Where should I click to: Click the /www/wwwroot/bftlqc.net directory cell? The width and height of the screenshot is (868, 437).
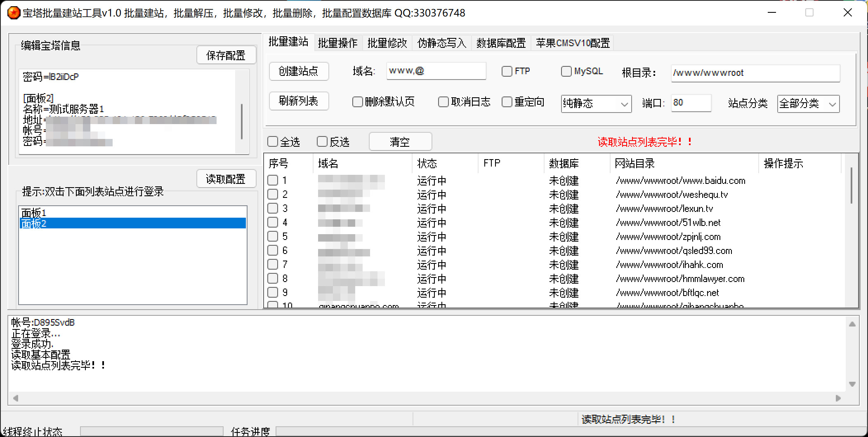(667, 293)
